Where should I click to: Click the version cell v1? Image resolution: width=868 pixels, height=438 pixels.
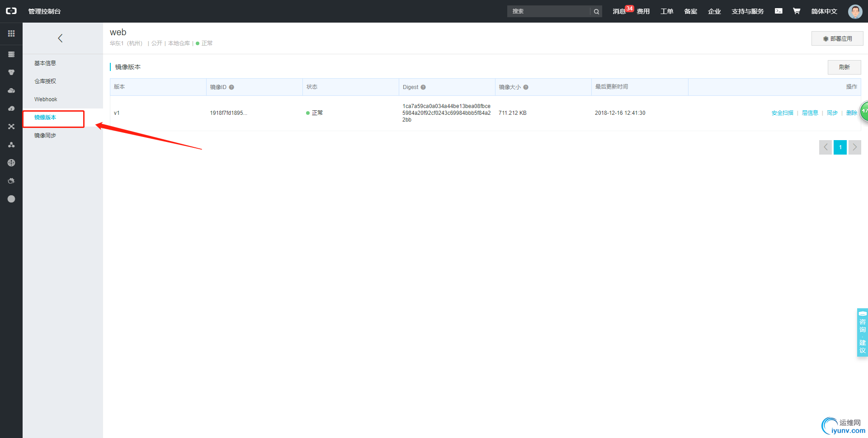click(x=117, y=113)
